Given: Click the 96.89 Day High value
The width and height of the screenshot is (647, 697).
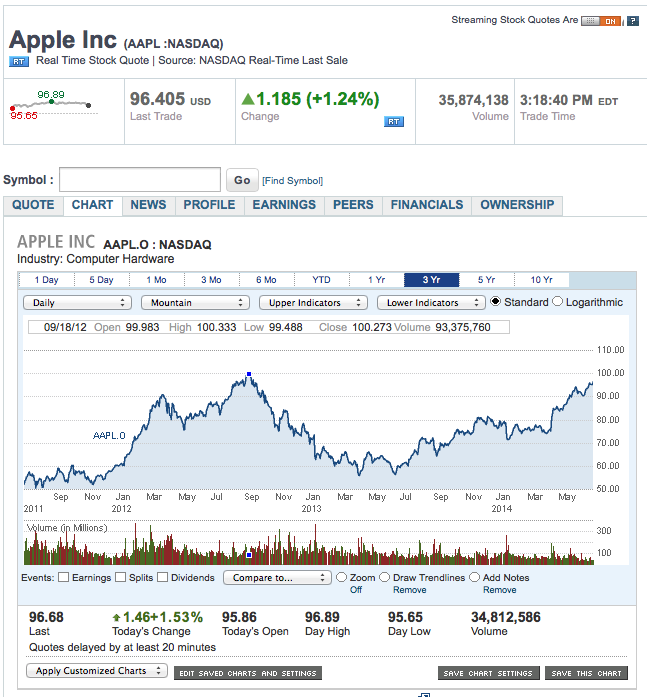Looking at the screenshot, I should pyautogui.click(x=322, y=617).
